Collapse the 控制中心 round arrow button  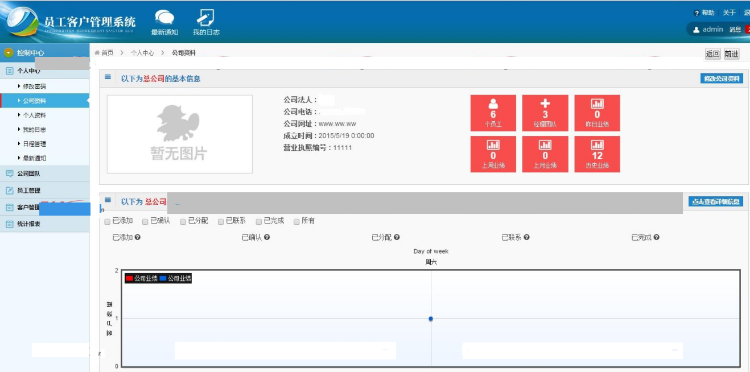9,53
